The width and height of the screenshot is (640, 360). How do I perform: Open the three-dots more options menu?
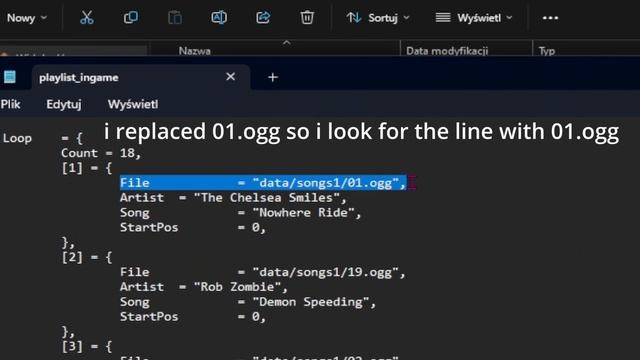[x=550, y=18]
